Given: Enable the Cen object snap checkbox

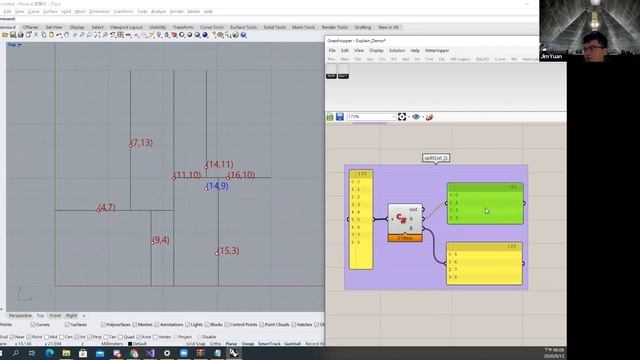Looking at the screenshot, I should pos(62,337).
